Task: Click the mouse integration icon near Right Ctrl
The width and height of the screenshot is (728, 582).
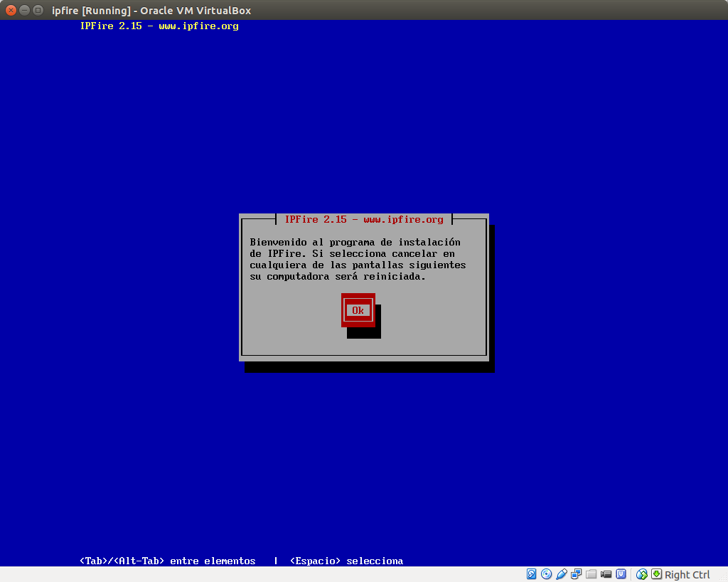Action: (x=641, y=574)
